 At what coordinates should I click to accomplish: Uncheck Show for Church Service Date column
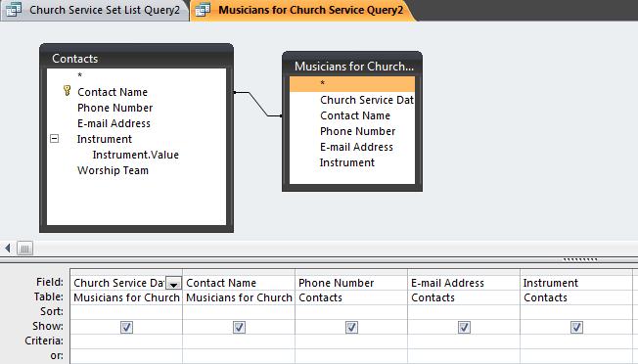click(126, 327)
